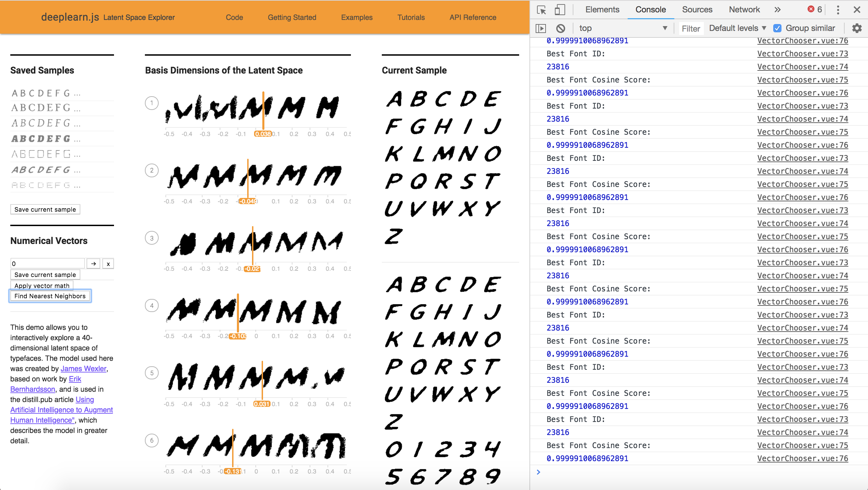Click Save current sample under Saved Samples
This screenshot has height=490, width=868.
pos(45,209)
